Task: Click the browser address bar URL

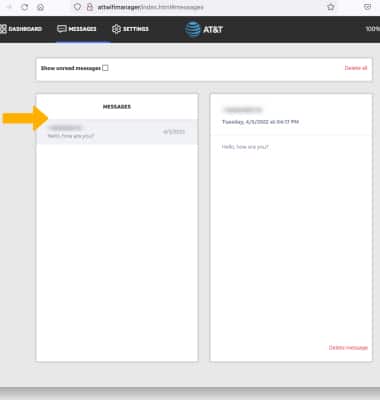Action: [x=150, y=7]
